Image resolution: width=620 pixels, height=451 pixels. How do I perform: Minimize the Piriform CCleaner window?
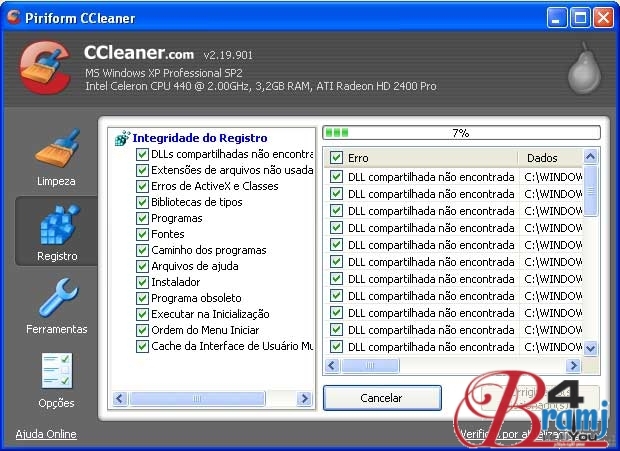tap(557, 18)
